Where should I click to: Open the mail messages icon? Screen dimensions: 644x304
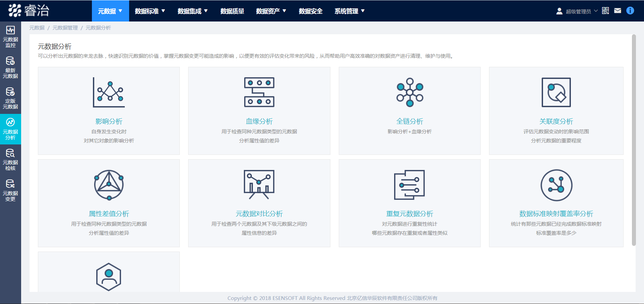click(x=618, y=11)
